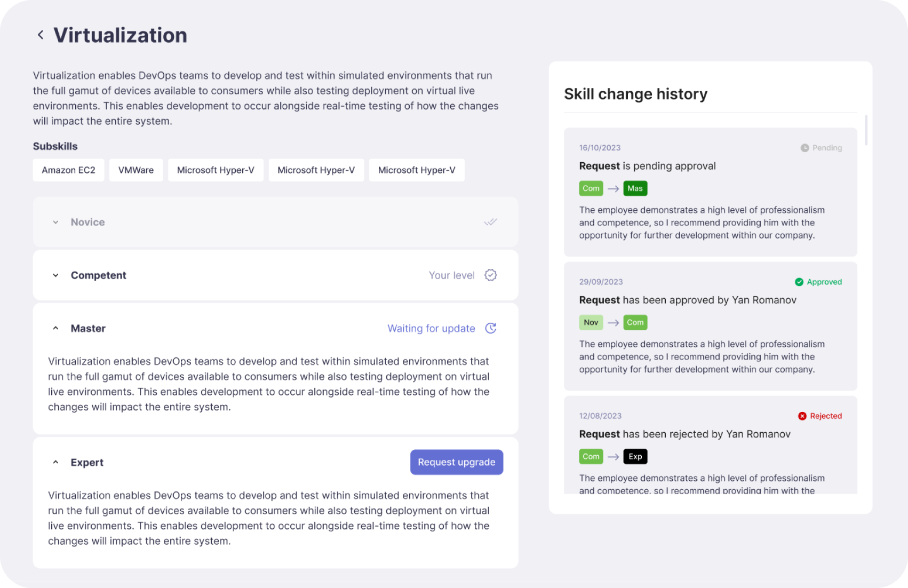The image size is (908, 588).
Task: Click the green Approved checkmark icon
Action: 799,282
